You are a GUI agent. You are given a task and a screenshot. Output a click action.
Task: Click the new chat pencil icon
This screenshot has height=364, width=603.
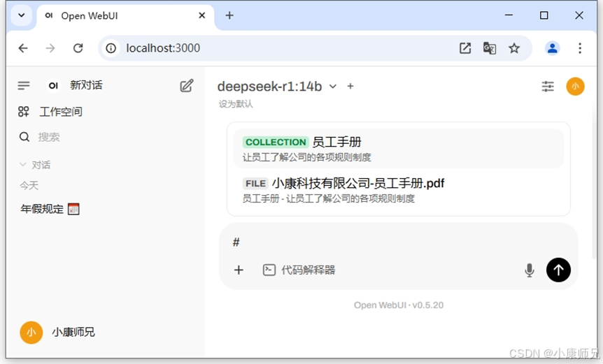(x=187, y=86)
